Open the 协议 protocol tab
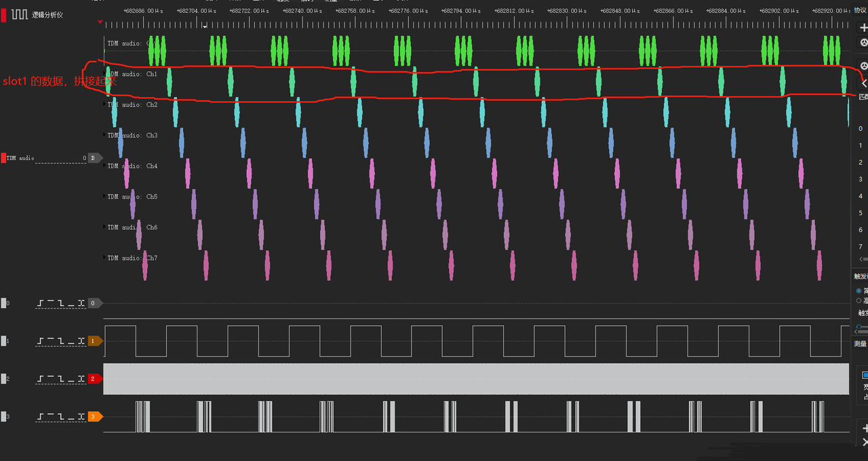 (x=861, y=9)
